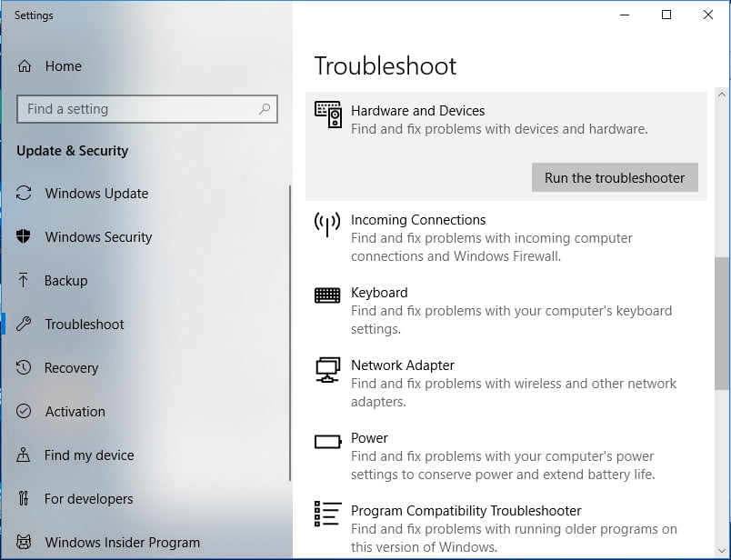
Task: Expand the Network Adapter troubleshooter
Action: click(x=403, y=365)
